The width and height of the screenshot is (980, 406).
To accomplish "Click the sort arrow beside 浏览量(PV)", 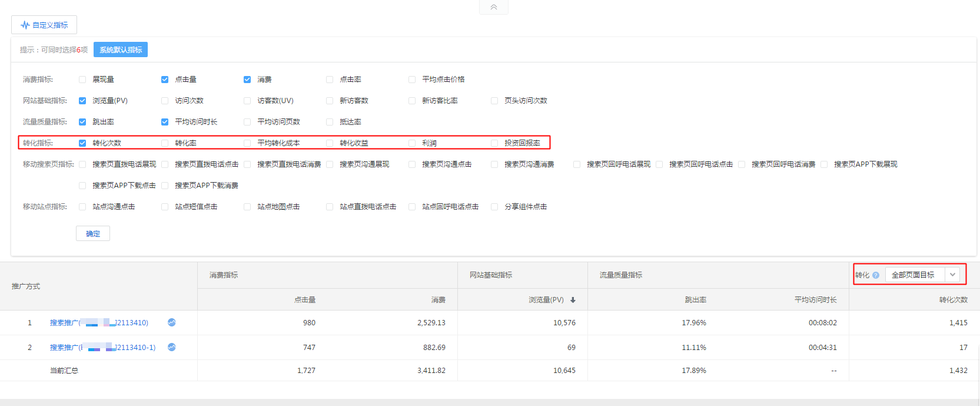I will coord(573,300).
